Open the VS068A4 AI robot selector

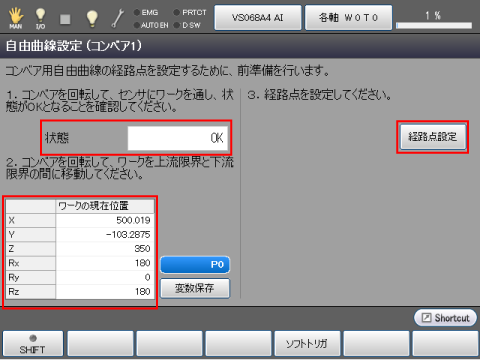258,18
